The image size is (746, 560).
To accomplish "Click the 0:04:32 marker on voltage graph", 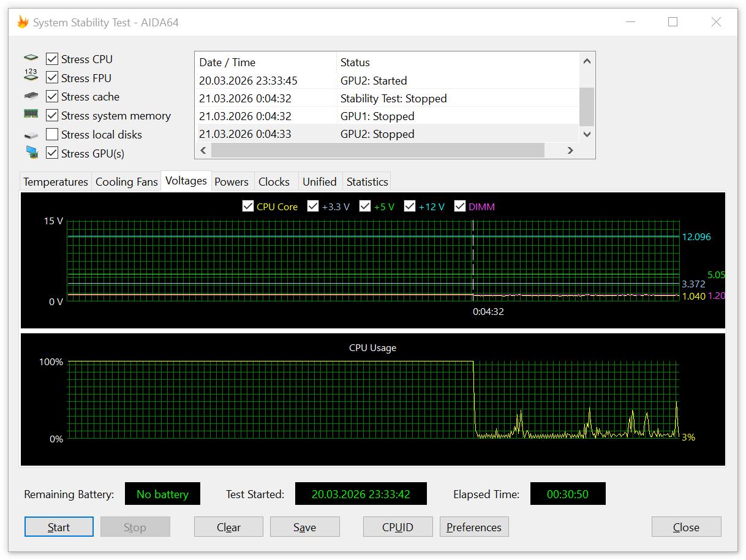I will coord(488,311).
